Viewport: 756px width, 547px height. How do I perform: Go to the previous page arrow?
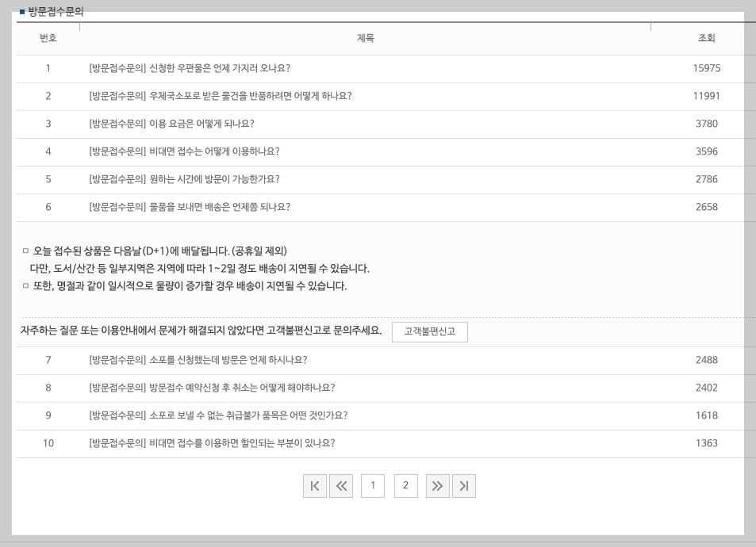(x=341, y=485)
